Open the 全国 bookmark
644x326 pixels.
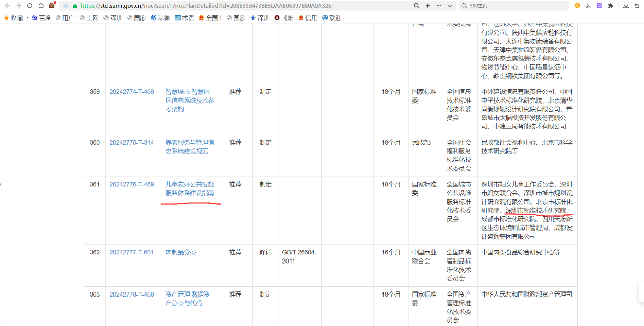[209, 18]
